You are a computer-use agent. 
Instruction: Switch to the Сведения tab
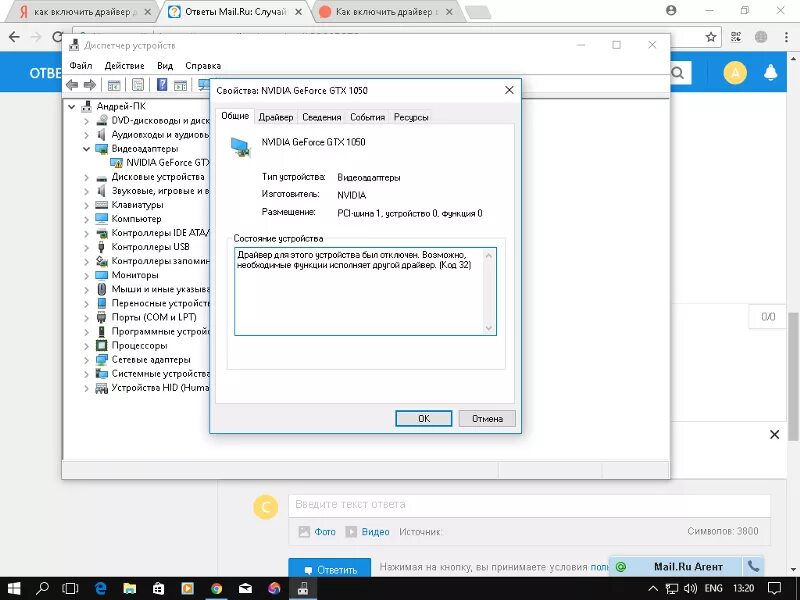(x=321, y=117)
